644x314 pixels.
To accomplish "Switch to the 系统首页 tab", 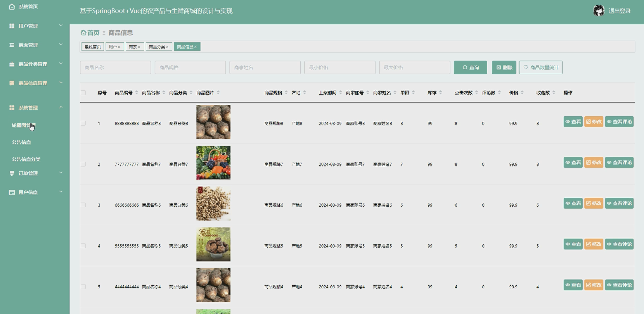I will click(93, 47).
